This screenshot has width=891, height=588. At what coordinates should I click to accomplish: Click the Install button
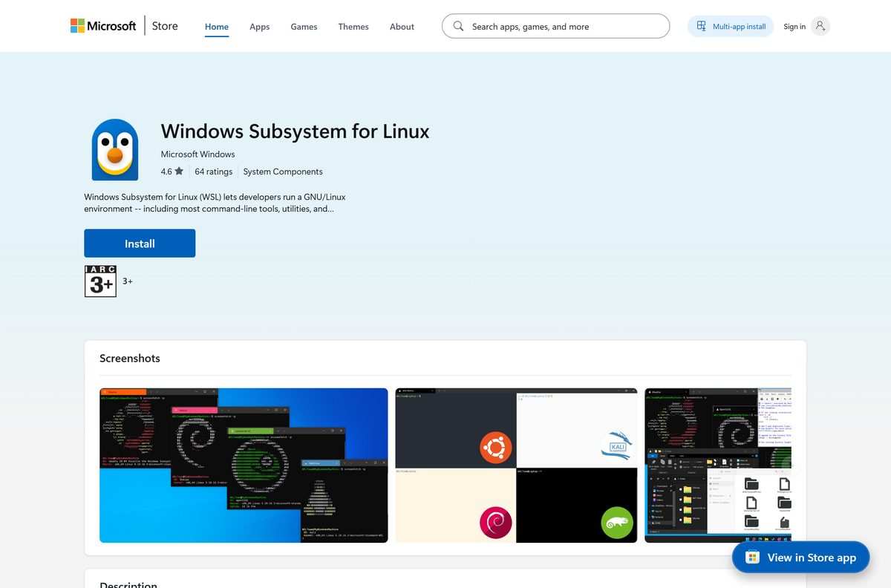pyautogui.click(x=140, y=244)
